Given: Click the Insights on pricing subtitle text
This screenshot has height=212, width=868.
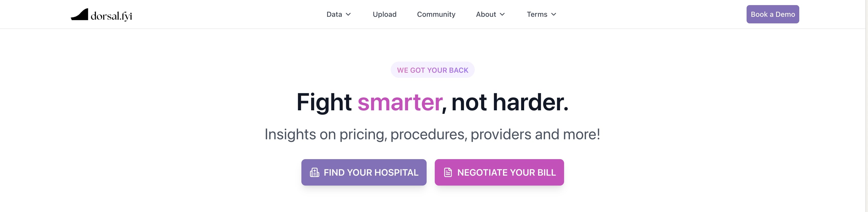Looking at the screenshot, I should click(x=432, y=134).
